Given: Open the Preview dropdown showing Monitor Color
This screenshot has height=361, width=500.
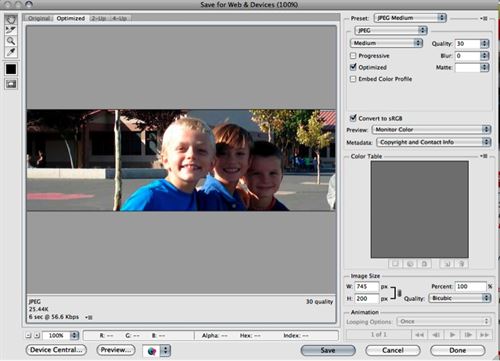Looking at the screenshot, I should (x=431, y=129).
